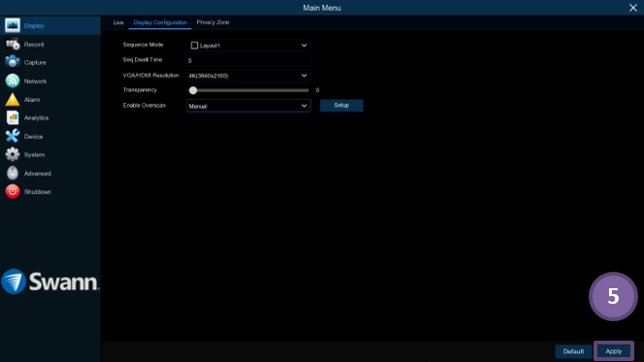Viewport: 644px width, 362px height.
Task: Select the Advanced menu label
Action: [37, 174]
